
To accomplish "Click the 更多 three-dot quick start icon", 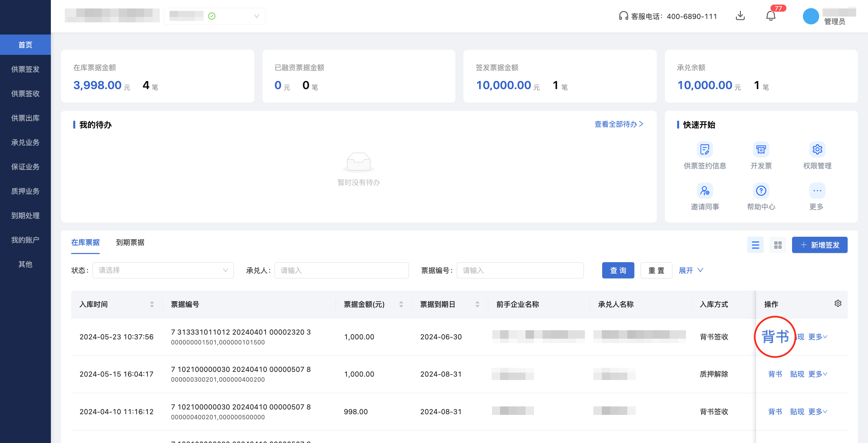I will coord(817,191).
